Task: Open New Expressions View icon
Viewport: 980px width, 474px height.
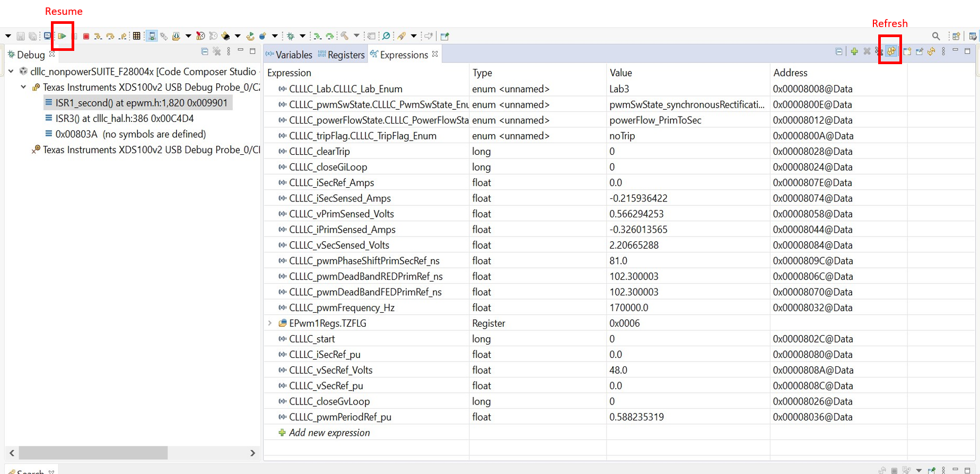Action: tap(907, 51)
